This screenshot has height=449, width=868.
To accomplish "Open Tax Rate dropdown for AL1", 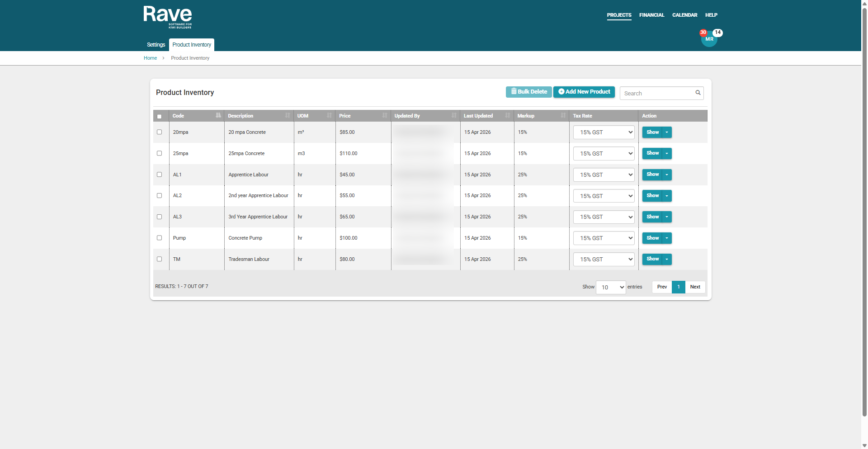I will tap(604, 175).
